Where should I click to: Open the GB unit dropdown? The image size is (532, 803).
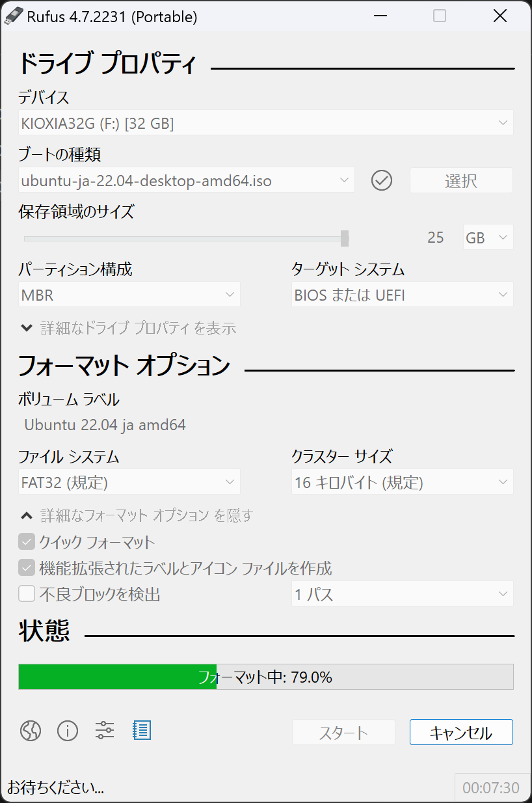(488, 238)
